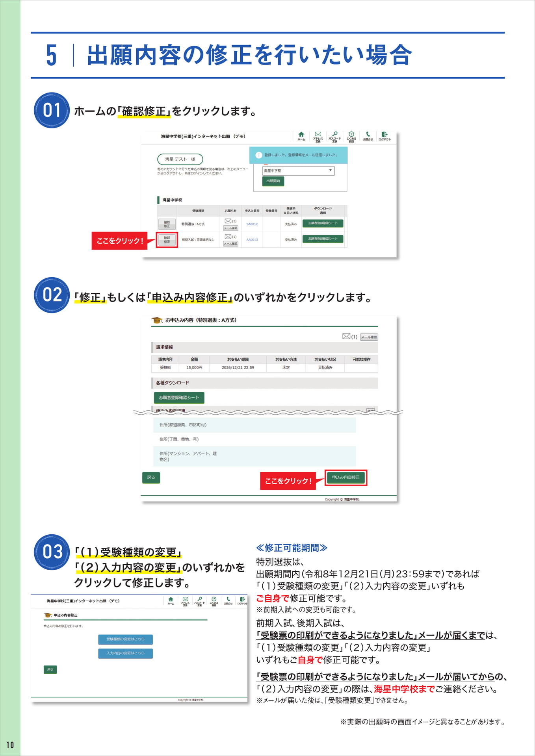Click graduation cap icon beside お申込み内容 heading
This screenshot has width=535, height=756.
157,320
